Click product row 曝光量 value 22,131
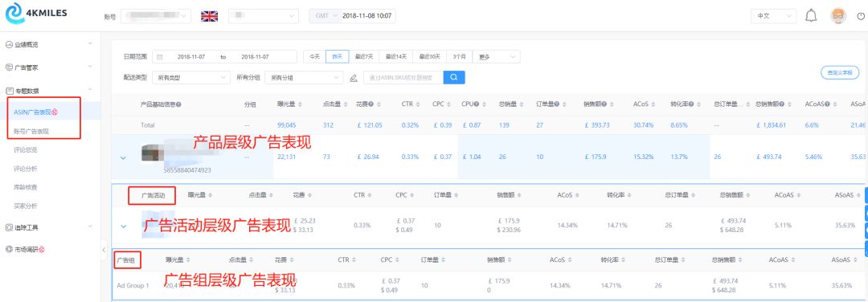The height and width of the screenshot is (302, 868). point(287,157)
